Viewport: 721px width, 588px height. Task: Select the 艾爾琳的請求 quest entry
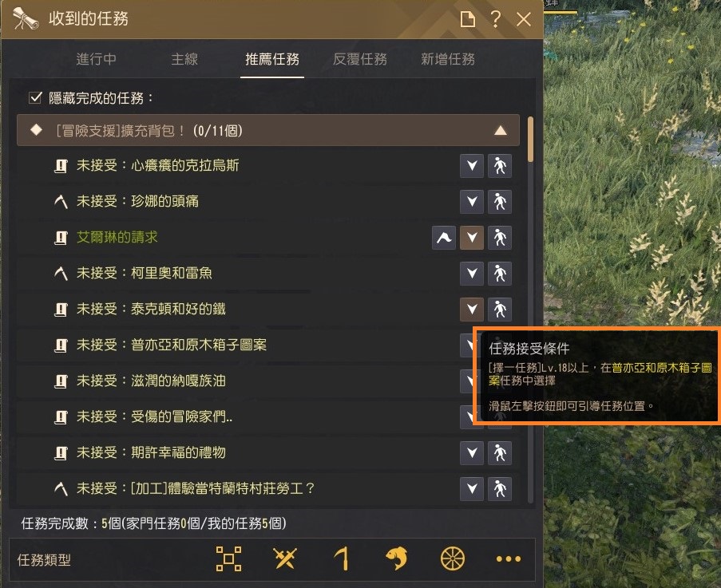click(117, 237)
